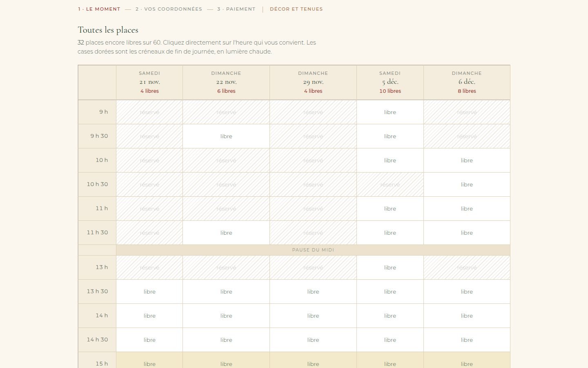Pick the 14 h slot on Samedi 5 déc.
The width and height of the screenshot is (588, 368).
coord(390,316)
